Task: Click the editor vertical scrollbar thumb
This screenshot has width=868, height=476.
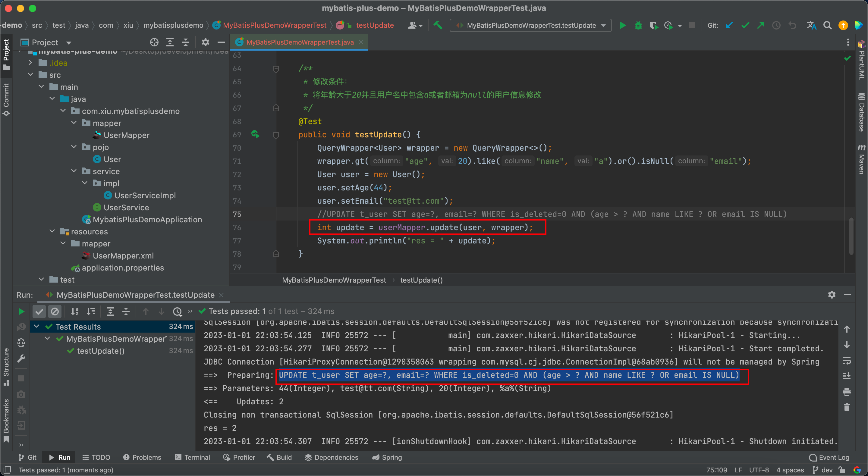Action: pos(851,236)
